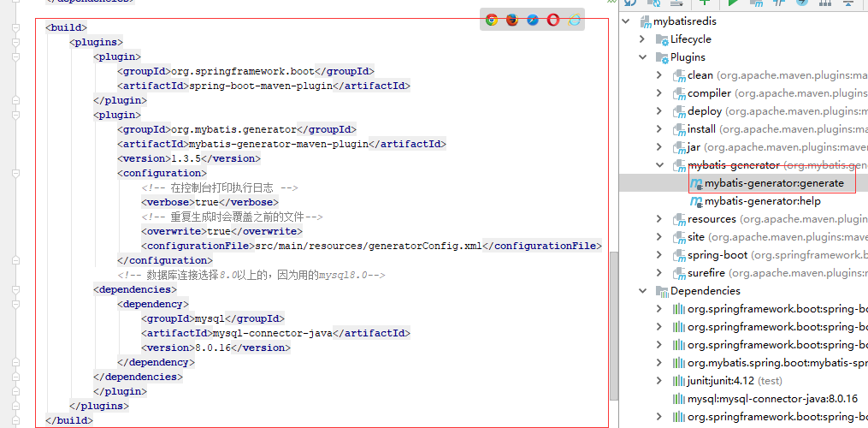Expand the surefire plugin node
The width and height of the screenshot is (868, 428).
(x=658, y=273)
